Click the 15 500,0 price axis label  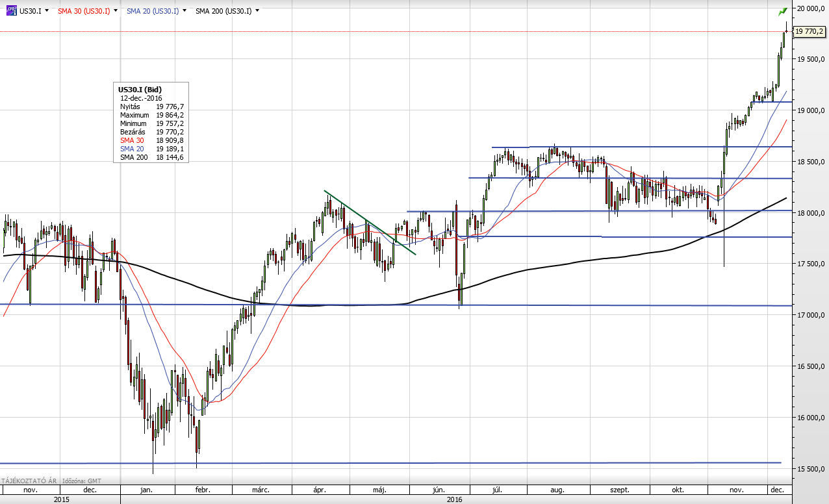[x=811, y=468]
